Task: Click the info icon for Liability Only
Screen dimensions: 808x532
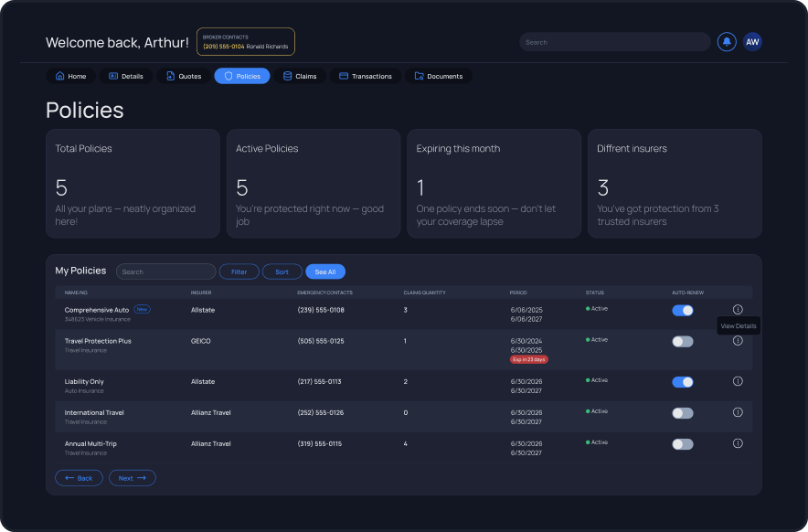Action: (738, 381)
